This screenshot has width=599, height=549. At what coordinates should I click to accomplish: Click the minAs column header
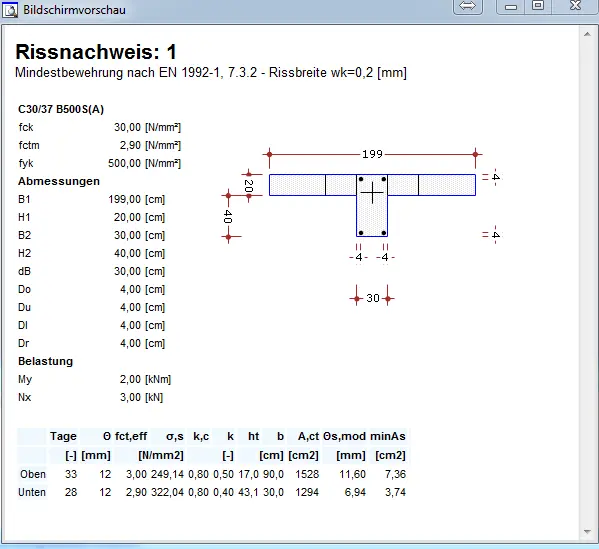click(x=388, y=436)
